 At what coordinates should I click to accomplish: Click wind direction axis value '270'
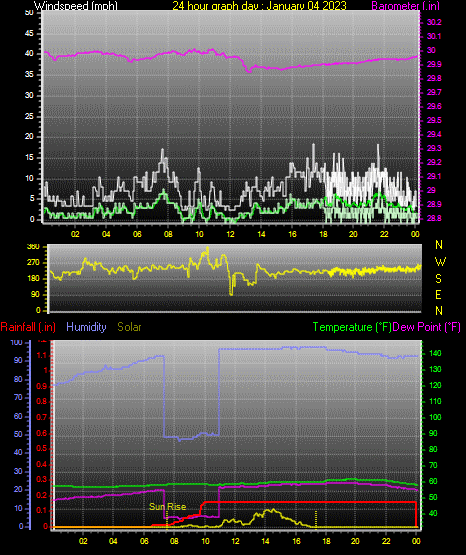pyautogui.click(x=33, y=263)
